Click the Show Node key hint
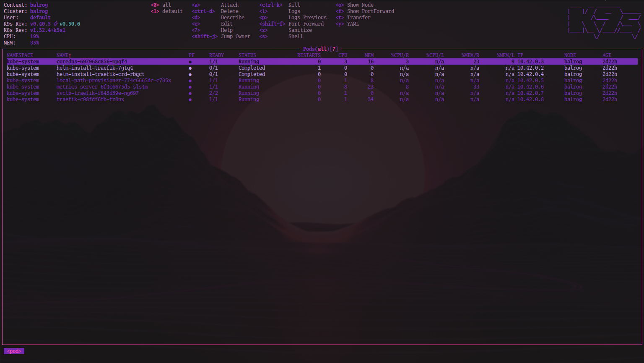This screenshot has height=363, width=644. 355,5
